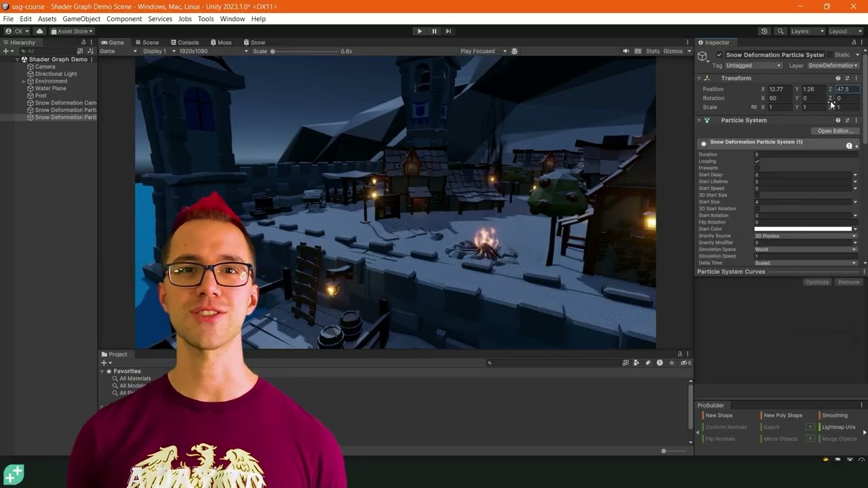Toggle the Scale constrained proportions link icon
Viewport: 868px width, 488px height.
pos(753,107)
